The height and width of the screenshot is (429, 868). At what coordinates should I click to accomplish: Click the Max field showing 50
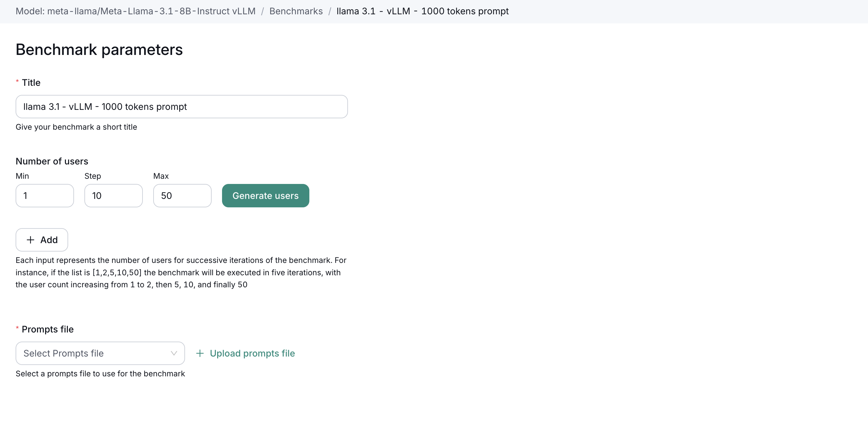click(x=182, y=196)
